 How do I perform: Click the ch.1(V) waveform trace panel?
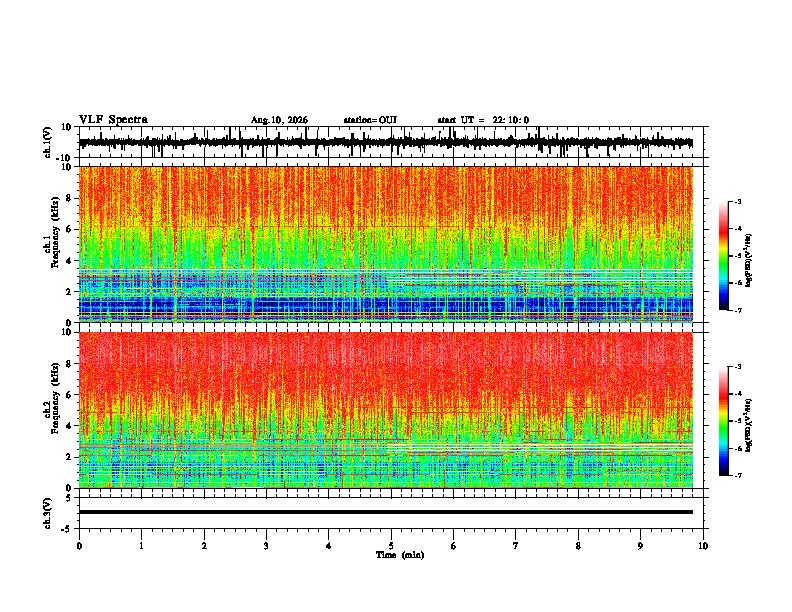390,142
